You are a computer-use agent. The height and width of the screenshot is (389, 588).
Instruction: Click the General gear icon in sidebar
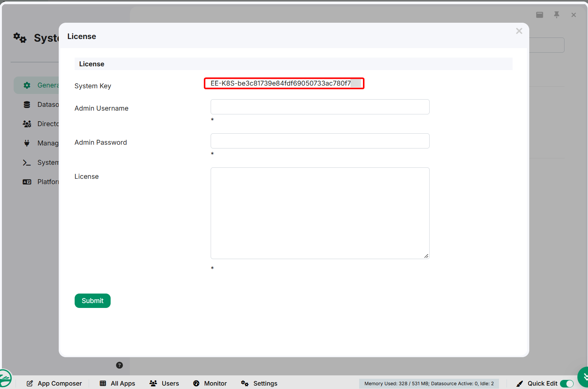tap(27, 85)
